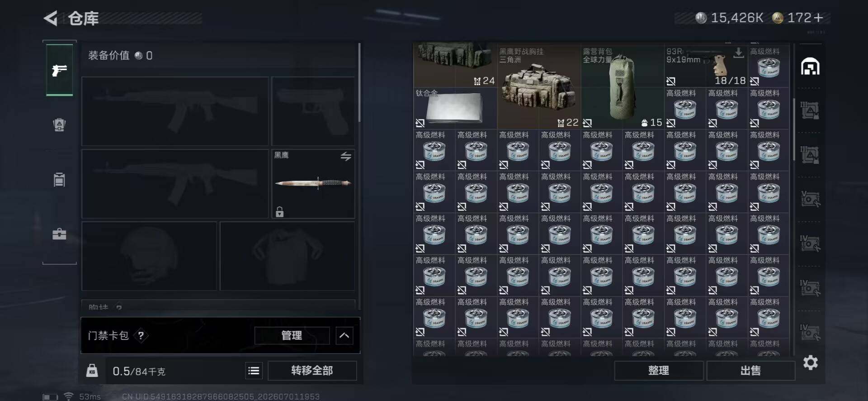The image size is (868, 401).
Task: Click the 整理 sort button
Action: [659, 371]
